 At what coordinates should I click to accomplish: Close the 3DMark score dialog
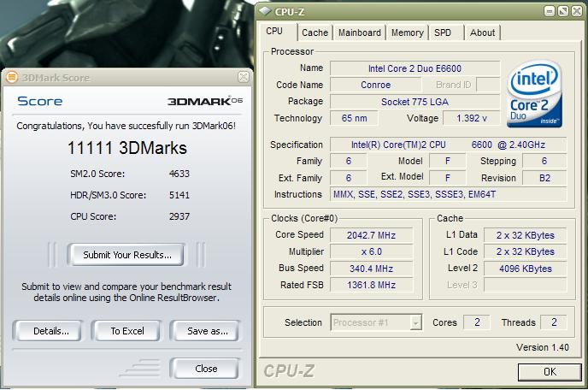pos(205,369)
